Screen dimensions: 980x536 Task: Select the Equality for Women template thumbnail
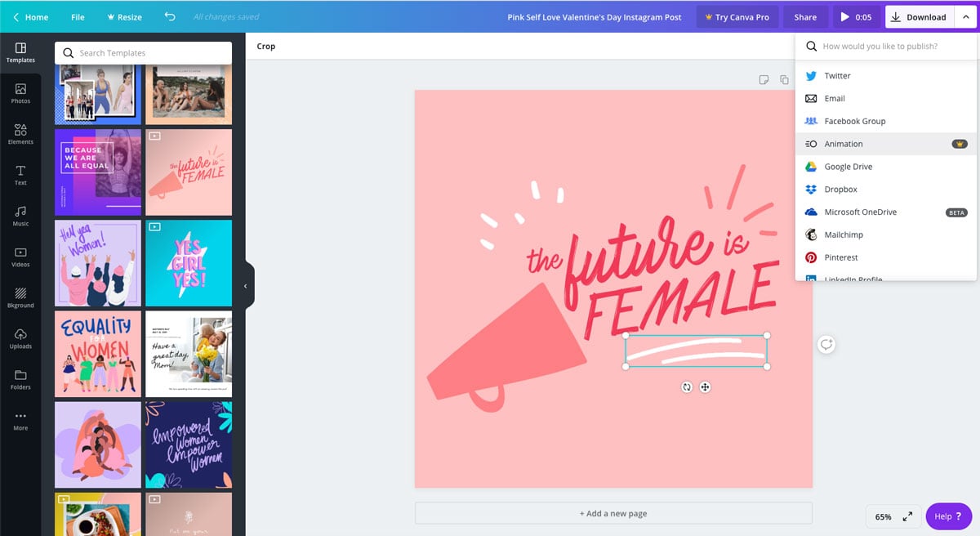(x=97, y=353)
